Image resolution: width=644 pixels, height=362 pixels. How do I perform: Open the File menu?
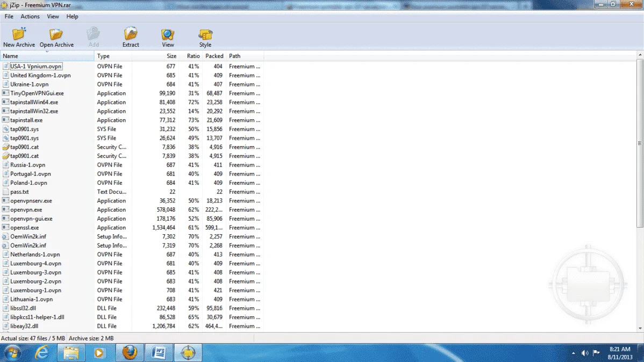9,17
